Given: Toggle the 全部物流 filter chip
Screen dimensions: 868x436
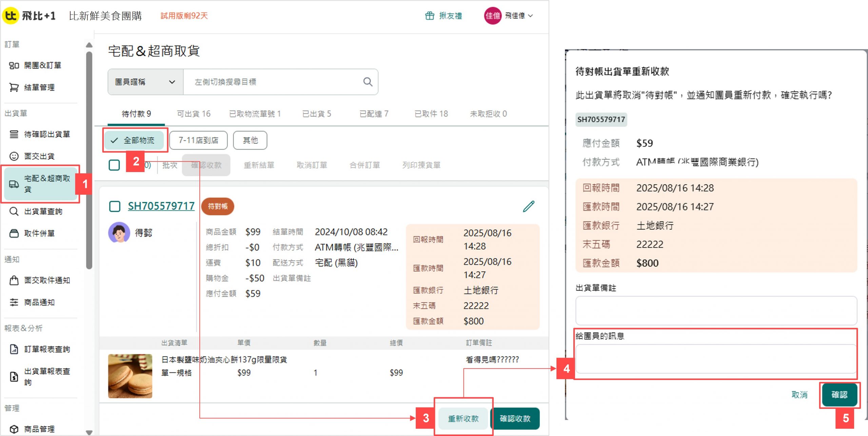Looking at the screenshot, I should pyautogui.click(x=134, y=140).
